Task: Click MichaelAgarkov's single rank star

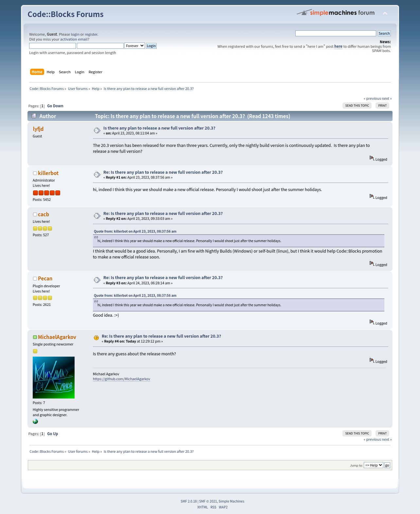Action: tap(35, 351)
